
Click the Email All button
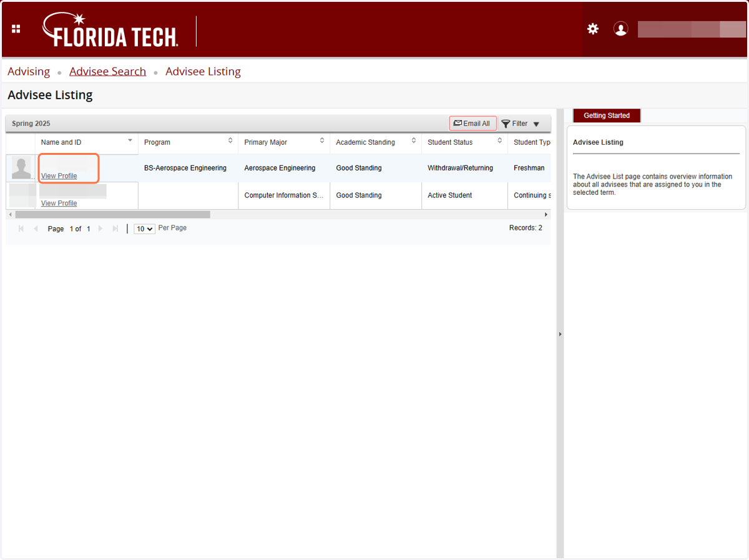click(472, 124)
